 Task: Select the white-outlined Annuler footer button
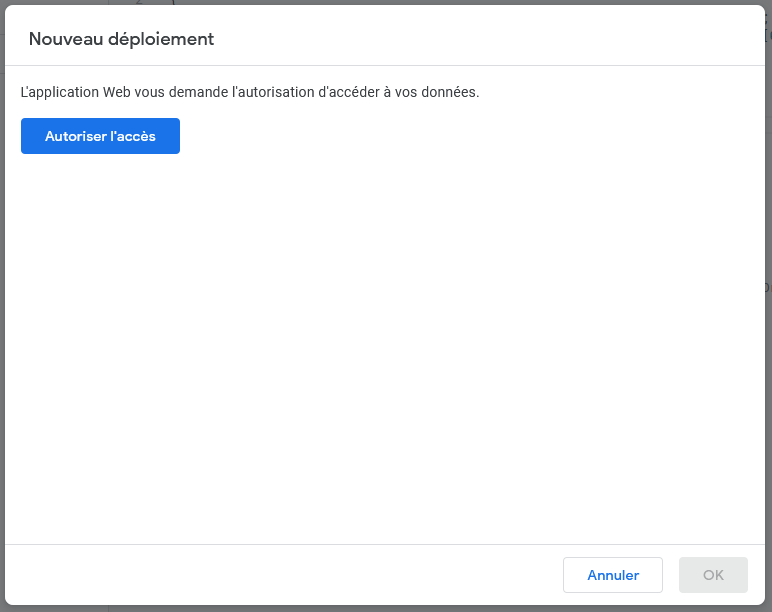click(x=612, y=575)
